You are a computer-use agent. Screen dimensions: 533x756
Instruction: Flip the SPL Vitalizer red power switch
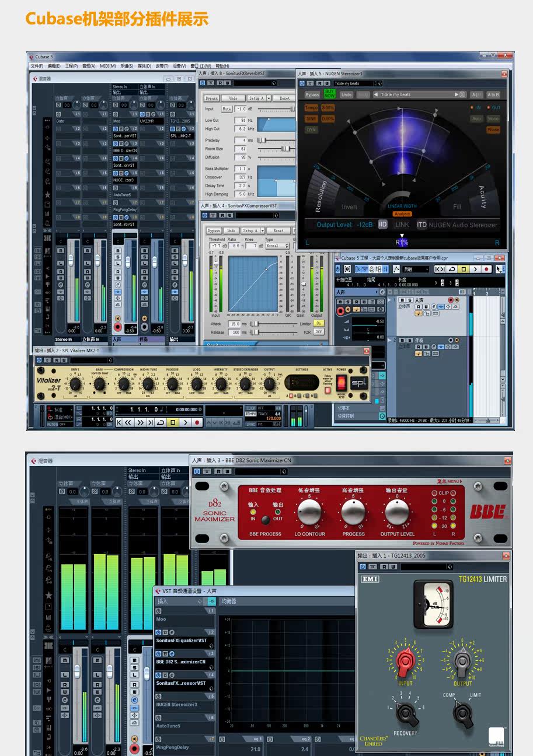click(x=342, y=383)
